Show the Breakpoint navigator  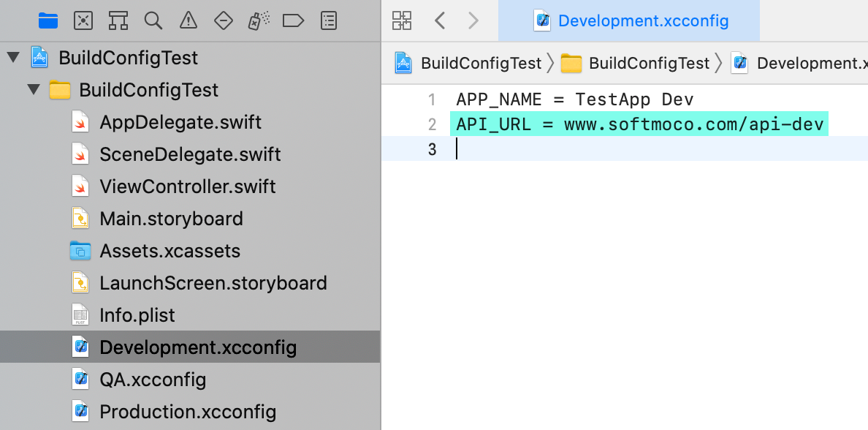point(293,20)
